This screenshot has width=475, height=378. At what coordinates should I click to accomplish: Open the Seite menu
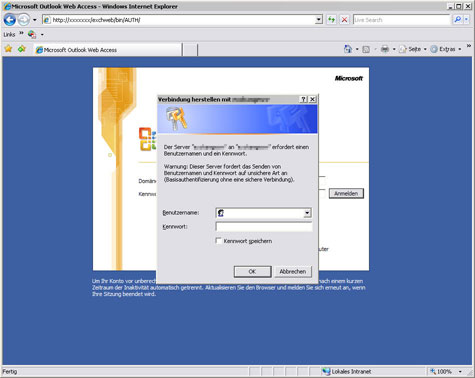[x=413, y=49]
